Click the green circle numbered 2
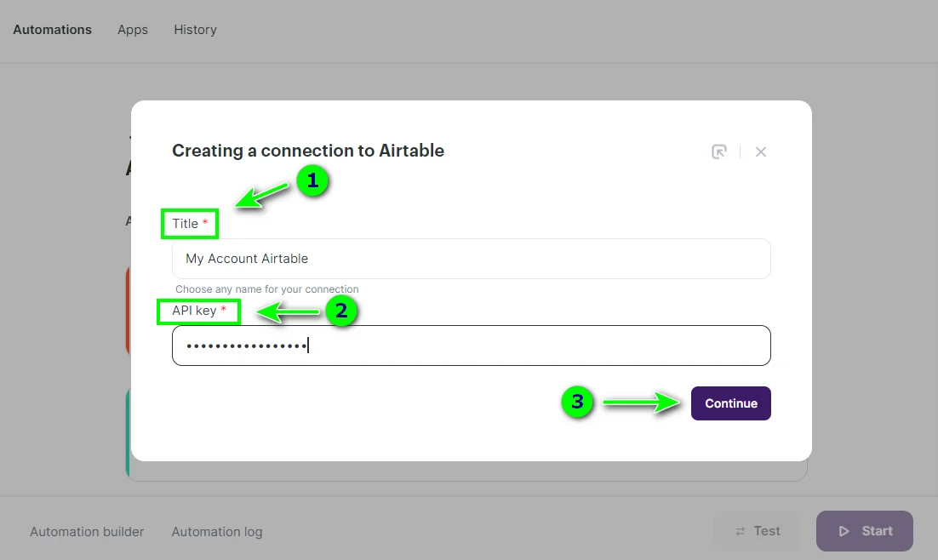Image resolution: width=938 pixels, height=560 pixels. (x=341, y=311)
